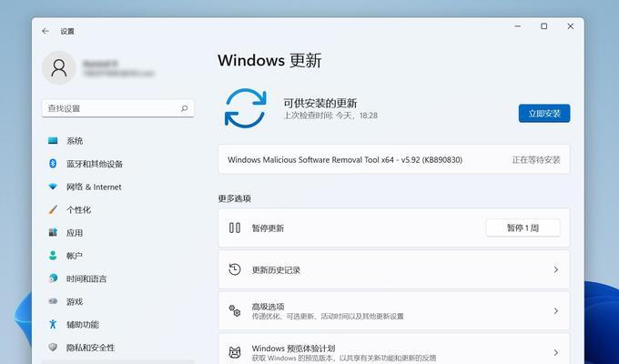Open the user account avatar icon
The height and width of the screenshot is (364, 619).
[x=59, y=67]
